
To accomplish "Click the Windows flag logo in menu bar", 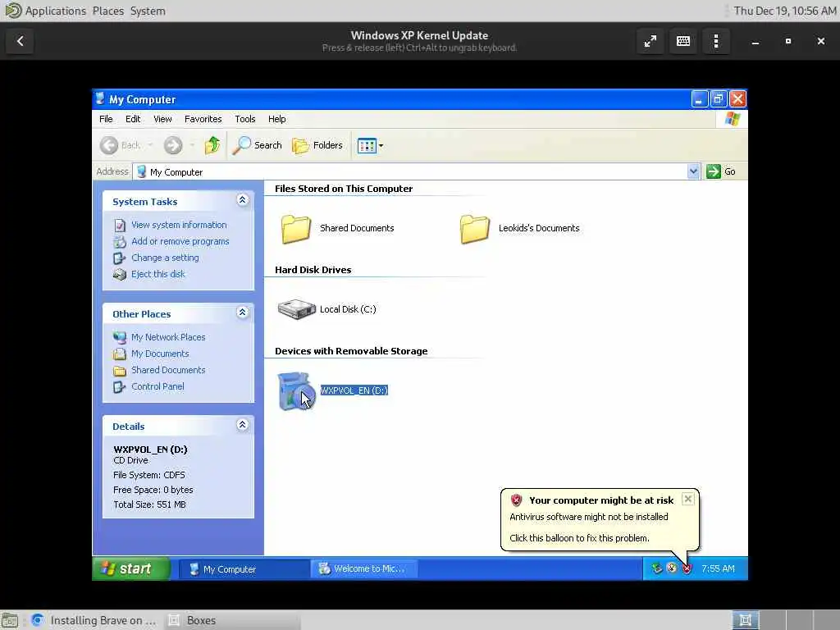I will pyautogui.click(x=732, y=119).
